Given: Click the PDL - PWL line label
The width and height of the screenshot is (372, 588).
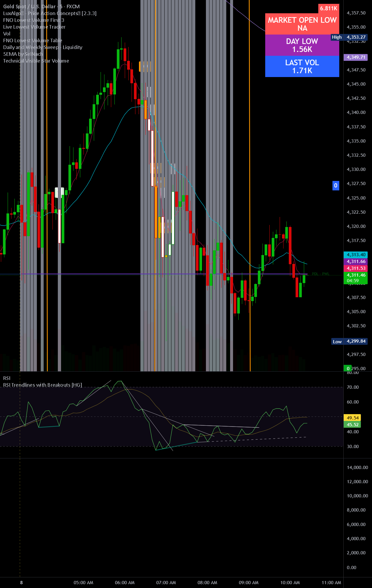Looking at the screenshot, I should [x=320, y=274].
